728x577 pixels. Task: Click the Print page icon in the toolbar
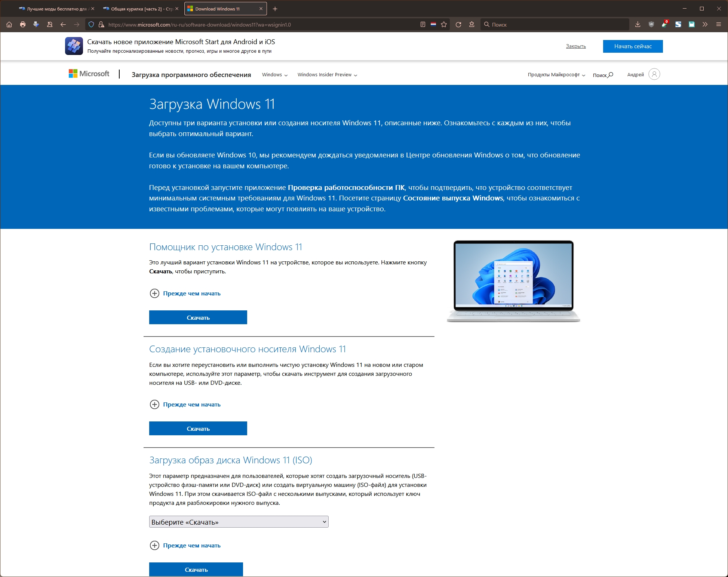pos(23,24)
